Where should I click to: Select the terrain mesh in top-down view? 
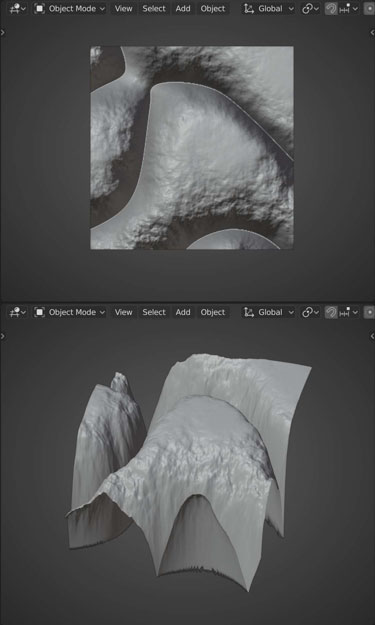click(192, 148)
